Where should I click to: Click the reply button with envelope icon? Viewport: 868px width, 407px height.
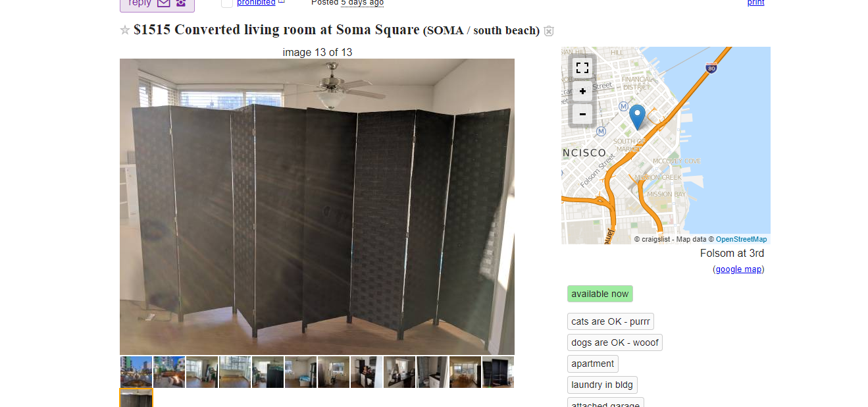157,4
